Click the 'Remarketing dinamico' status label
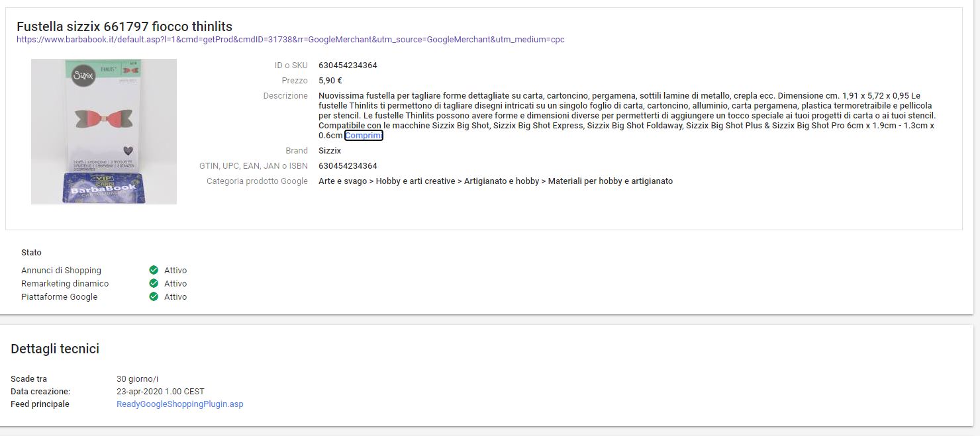Image resolution: width=980 pixels, height=436 pixels. (x=65, y=284)
